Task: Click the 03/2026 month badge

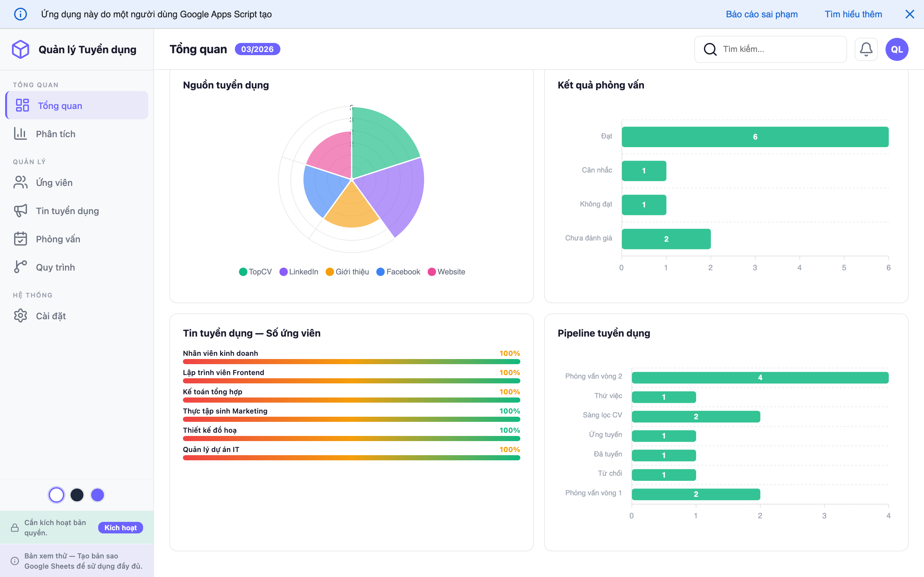Action: pyautogui.click(x=257, y=49)
